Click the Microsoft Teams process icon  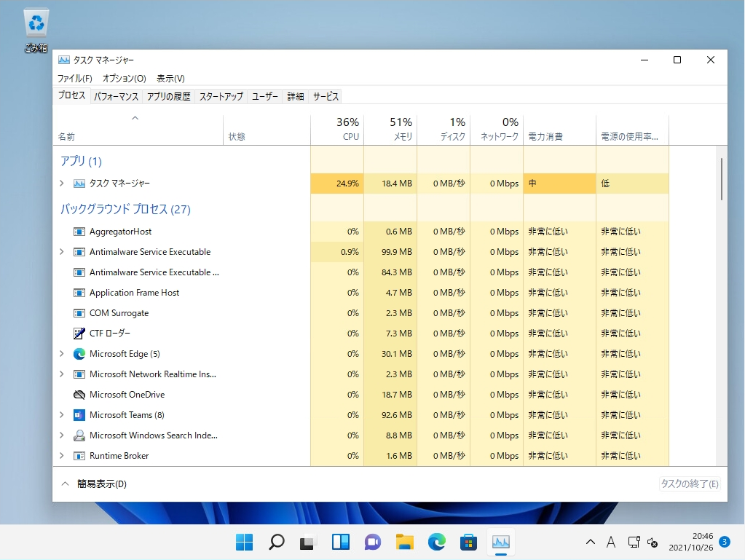[79, 415]
